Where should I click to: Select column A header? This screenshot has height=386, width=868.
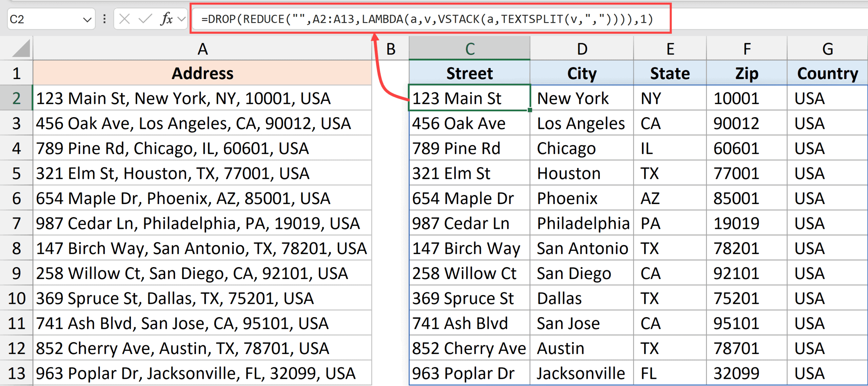pos(202,49)
